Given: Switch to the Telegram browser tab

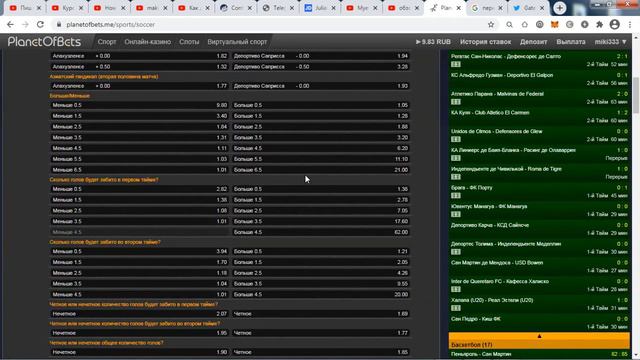Looking at the screenshot, I should [278, 8].
